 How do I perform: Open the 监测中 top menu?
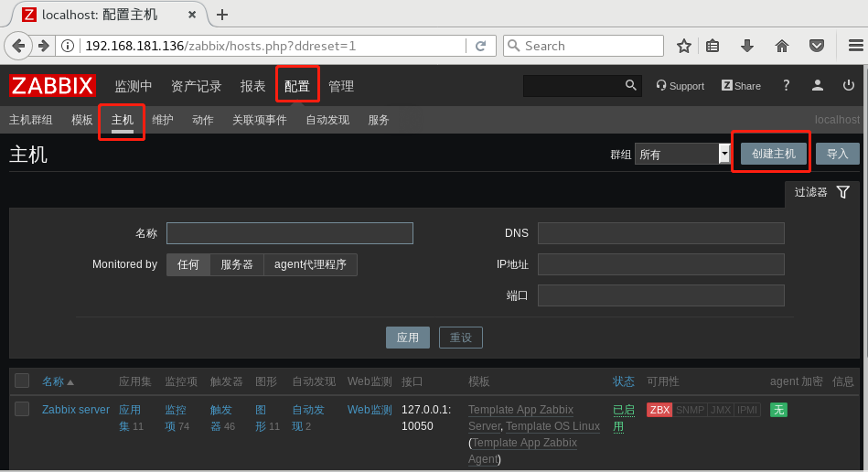[133, 86]
